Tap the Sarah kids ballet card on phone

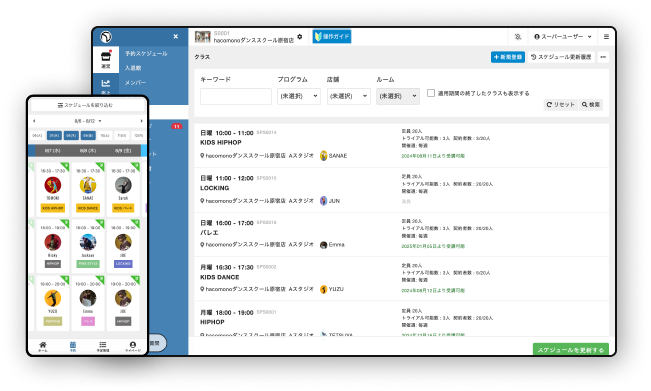click(x=123, y=189)
